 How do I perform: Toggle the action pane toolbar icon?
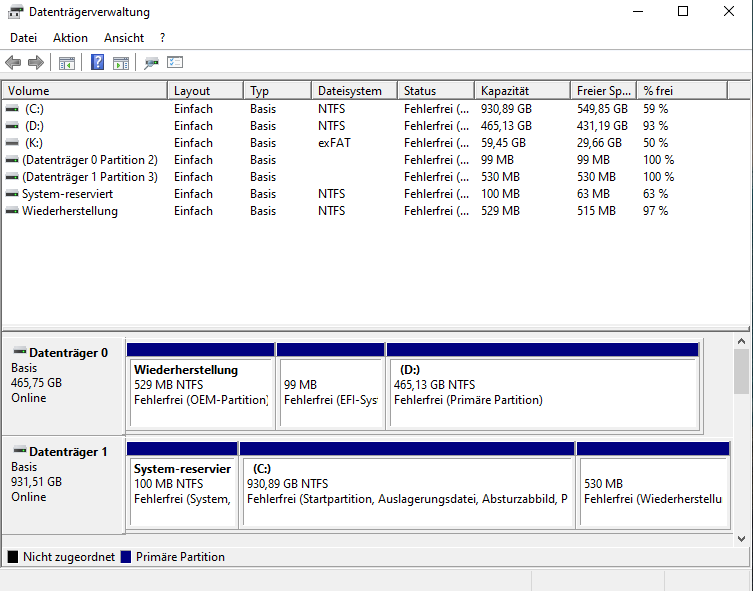point(121,63)
